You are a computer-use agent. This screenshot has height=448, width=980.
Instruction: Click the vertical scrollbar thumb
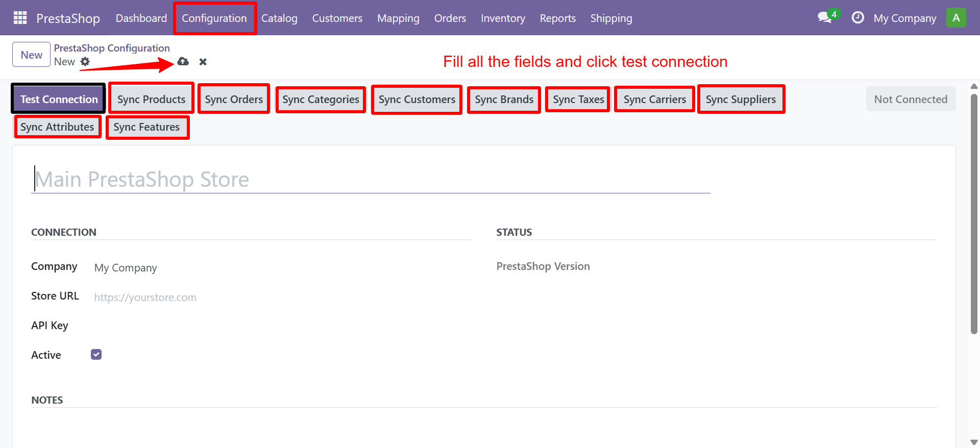974,213
